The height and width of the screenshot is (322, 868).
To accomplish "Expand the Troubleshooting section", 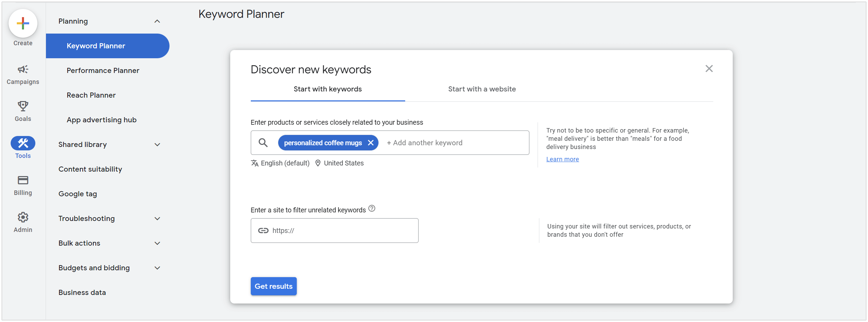I will 157,219.
